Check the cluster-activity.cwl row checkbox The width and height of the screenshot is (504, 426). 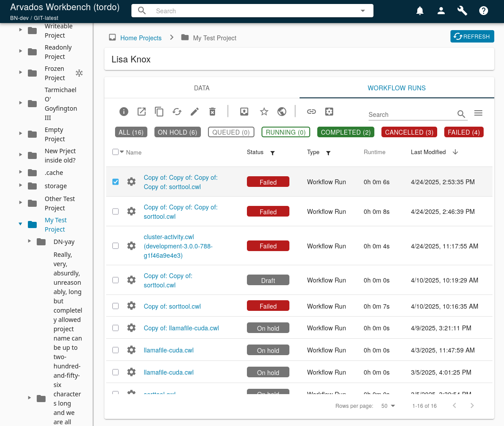coord(115,246)
